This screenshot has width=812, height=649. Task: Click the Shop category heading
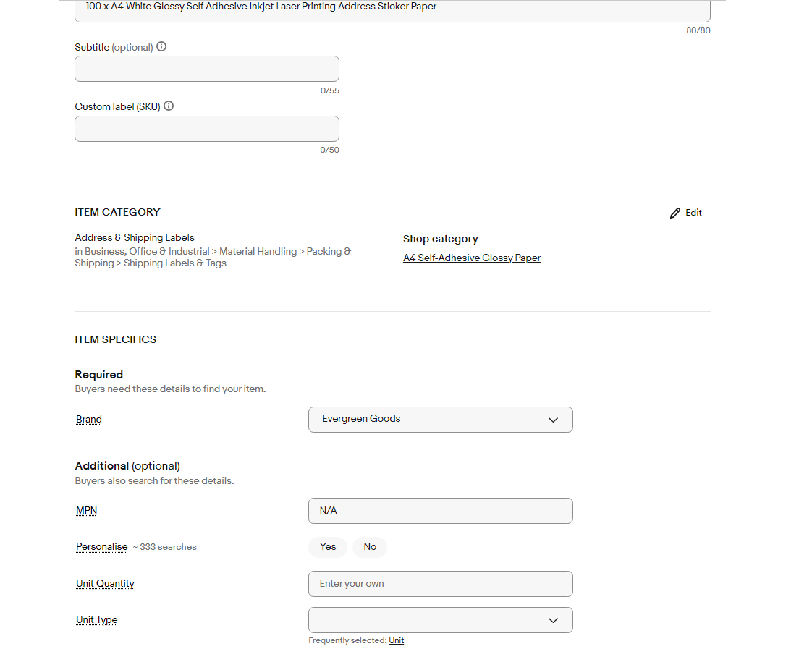pos(441,239)
